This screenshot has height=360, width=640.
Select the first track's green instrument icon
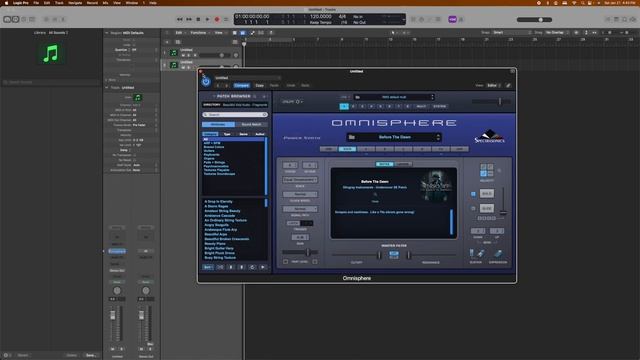click(x=173, y=53)
